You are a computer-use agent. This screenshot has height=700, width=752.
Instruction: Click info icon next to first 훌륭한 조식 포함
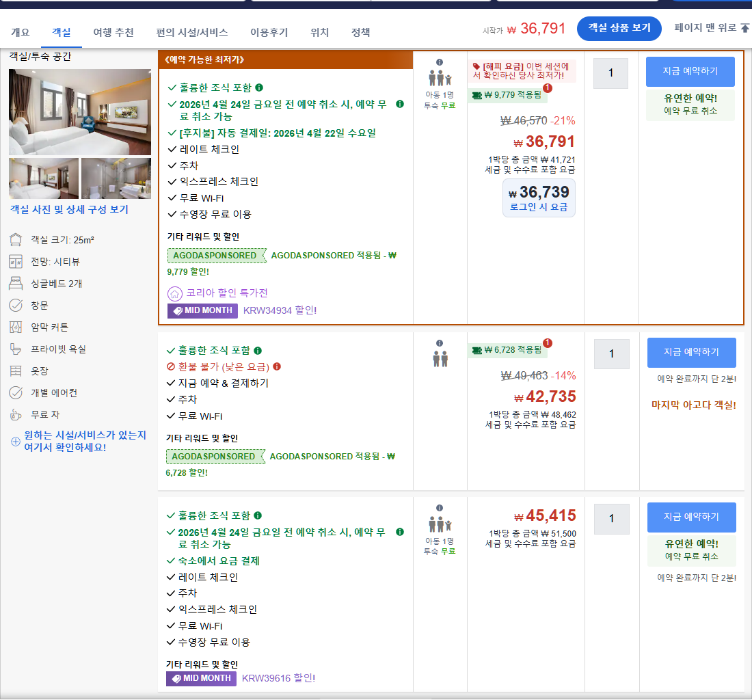click(259, 87)
